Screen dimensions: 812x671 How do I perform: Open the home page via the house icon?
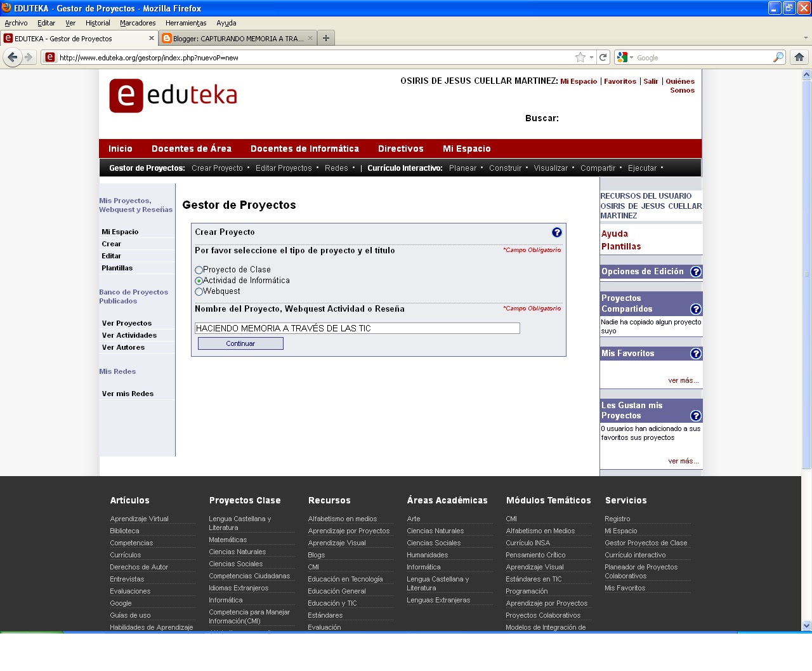click(x=799, y=57)
